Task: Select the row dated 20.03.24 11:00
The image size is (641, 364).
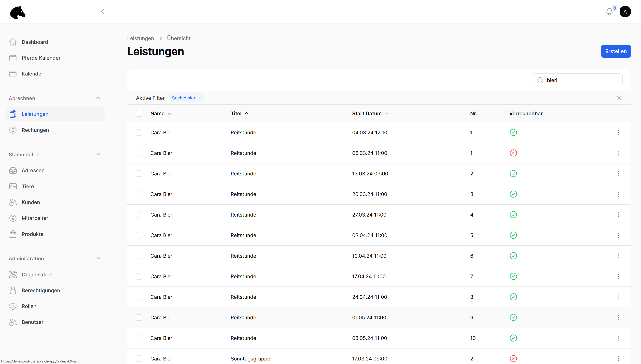Action: [x=139, y=194]
